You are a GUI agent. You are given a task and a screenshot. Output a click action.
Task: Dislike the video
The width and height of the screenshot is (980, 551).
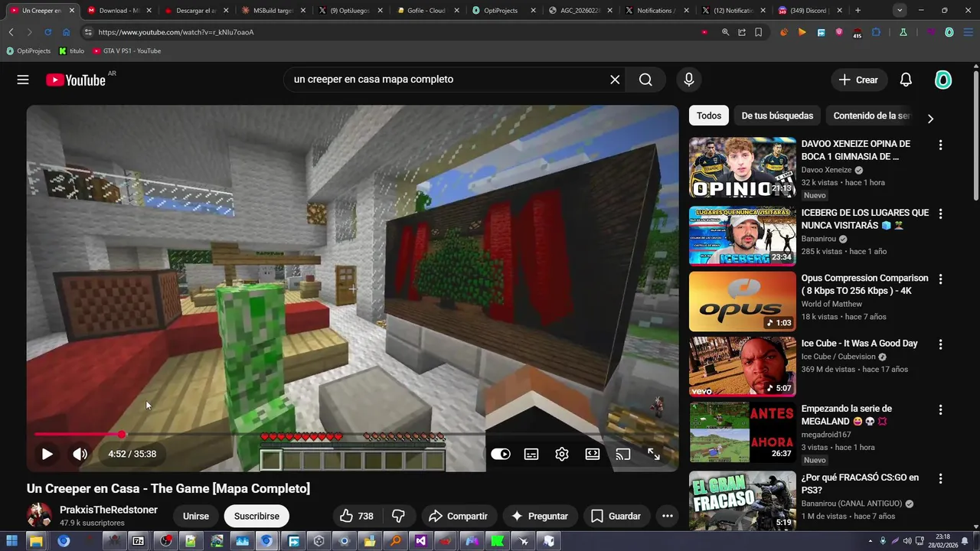398,516
